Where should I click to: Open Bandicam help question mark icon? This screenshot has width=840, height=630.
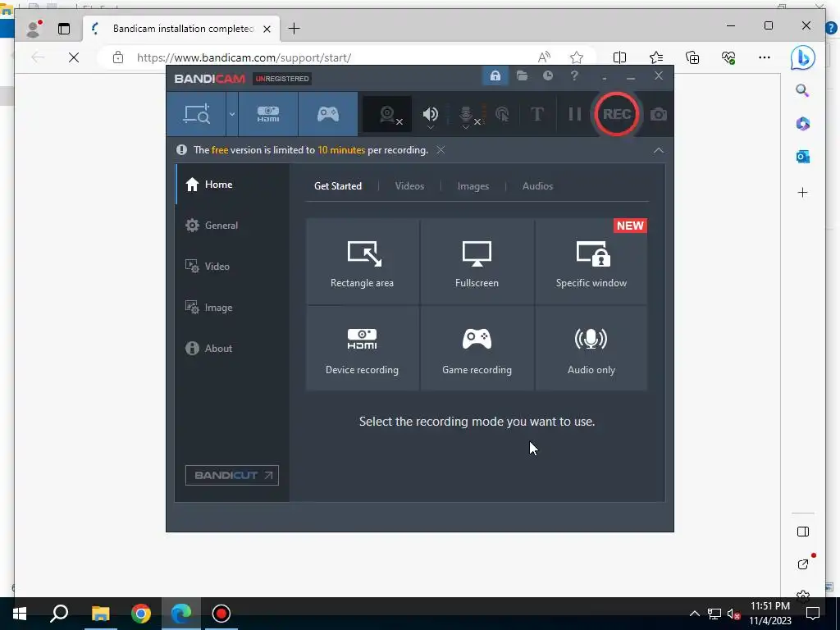pos(574,76)
